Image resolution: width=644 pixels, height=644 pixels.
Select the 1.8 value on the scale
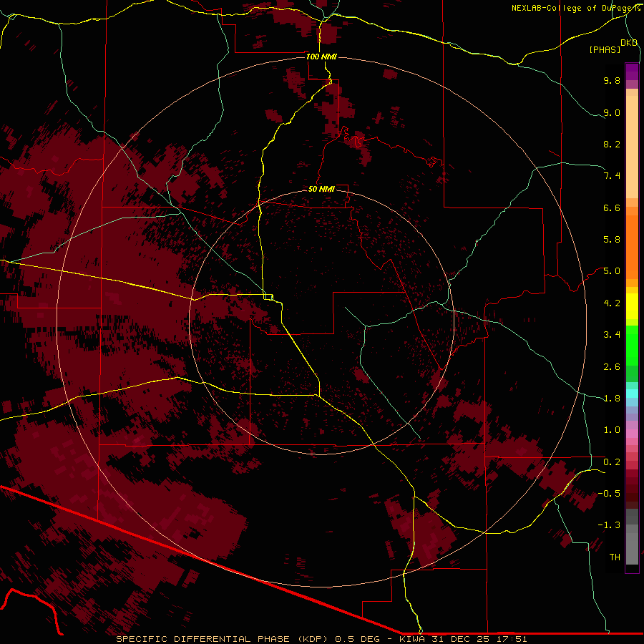tap(612, 399)
